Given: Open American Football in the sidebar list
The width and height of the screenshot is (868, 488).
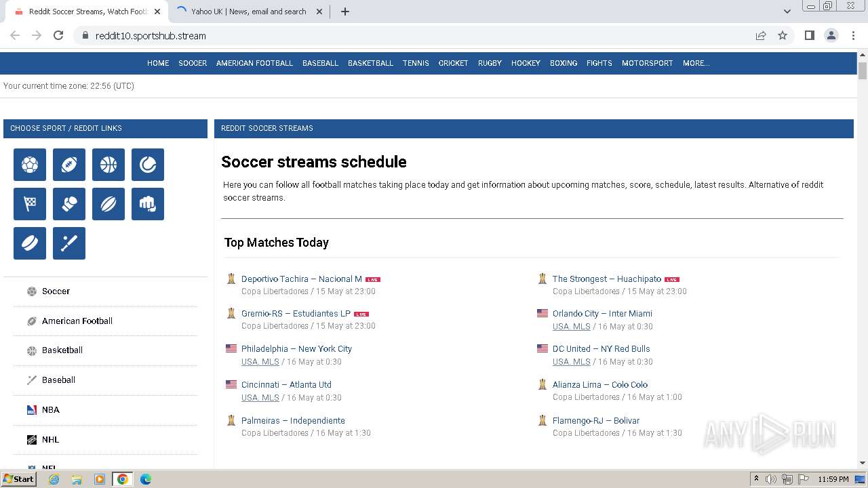Looking at the screenshot, I should coord(77,321).
